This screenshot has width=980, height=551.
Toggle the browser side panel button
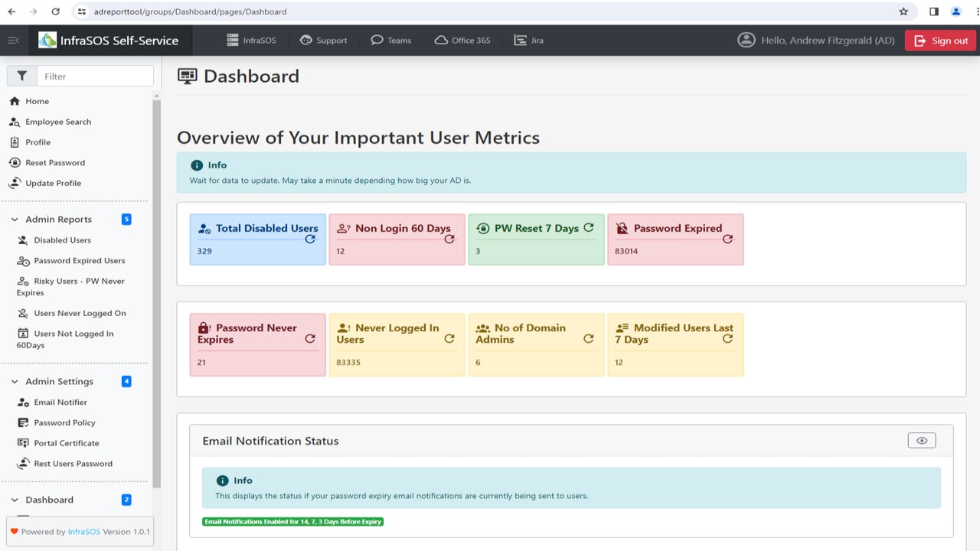tap(934, 11)
